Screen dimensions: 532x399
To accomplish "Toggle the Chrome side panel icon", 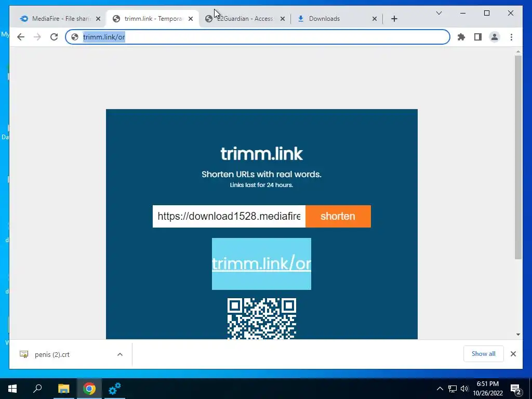I will (478, 37).
